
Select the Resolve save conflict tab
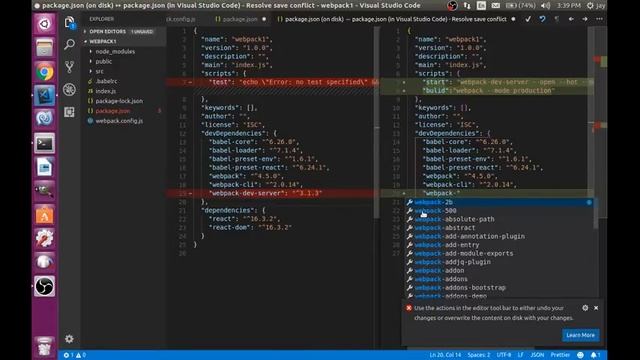coord(395,19)
